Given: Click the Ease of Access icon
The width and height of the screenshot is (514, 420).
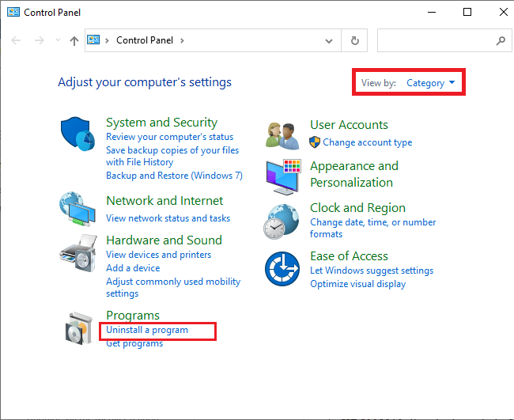Looking at the screenshot, I should click(x=282, y=268).
